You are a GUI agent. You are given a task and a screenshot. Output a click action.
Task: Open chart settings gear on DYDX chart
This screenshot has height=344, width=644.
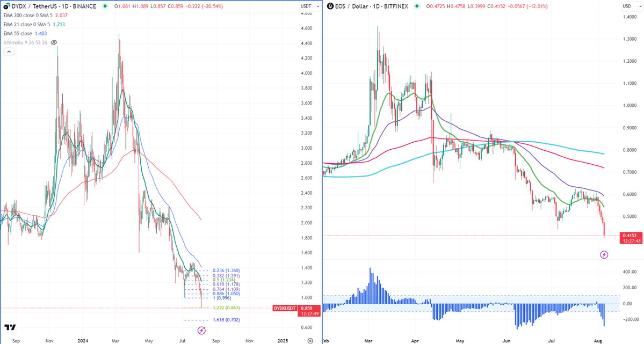click(310, 341)
